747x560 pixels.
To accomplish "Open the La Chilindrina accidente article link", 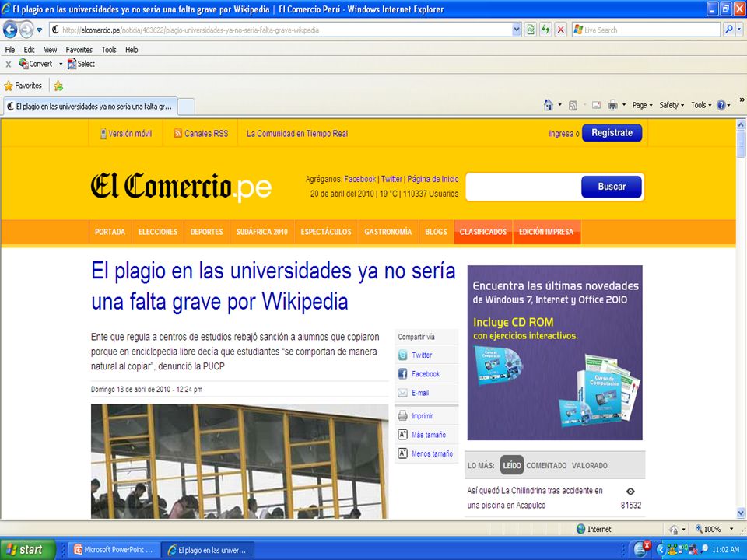I will click(x=535, y=498).
